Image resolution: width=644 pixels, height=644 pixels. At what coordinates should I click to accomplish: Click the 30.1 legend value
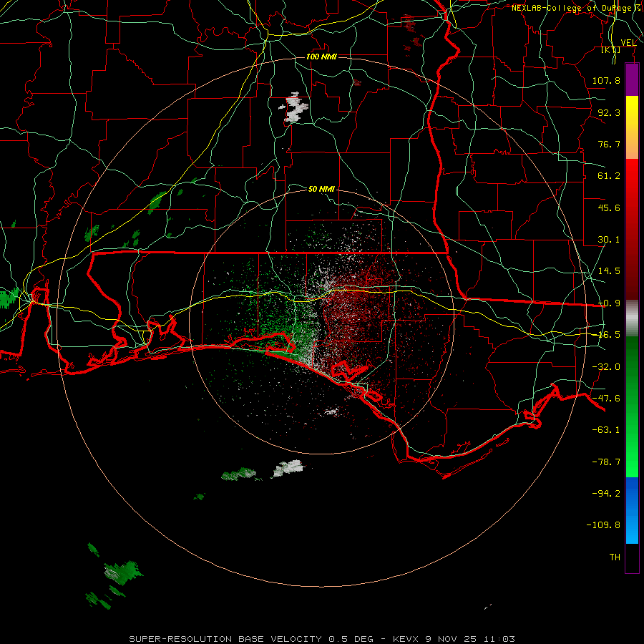tap(609, 240)
